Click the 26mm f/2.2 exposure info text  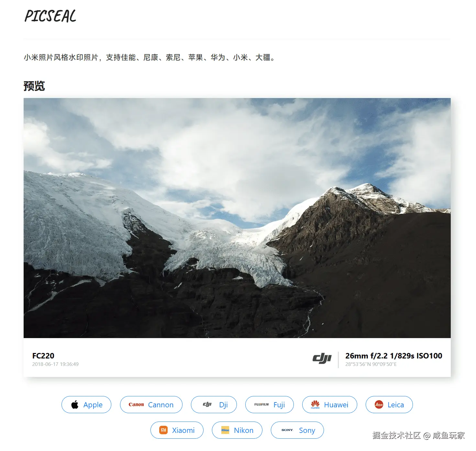pos(394,356)
